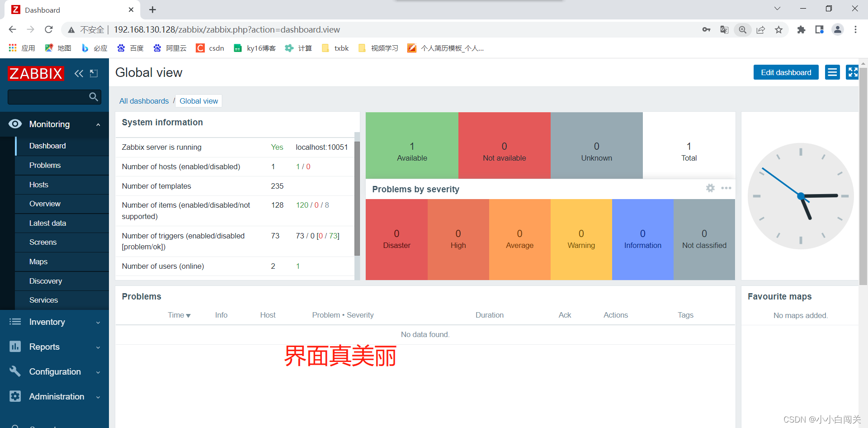
Task: Open Latest data page
Action: point(62,223)
